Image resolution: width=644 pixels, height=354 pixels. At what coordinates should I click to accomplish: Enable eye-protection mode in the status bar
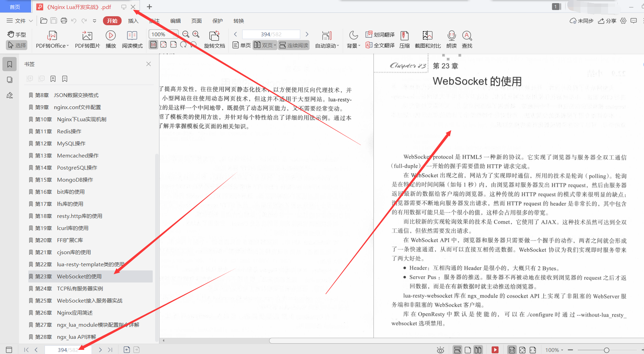coord(440,350)
